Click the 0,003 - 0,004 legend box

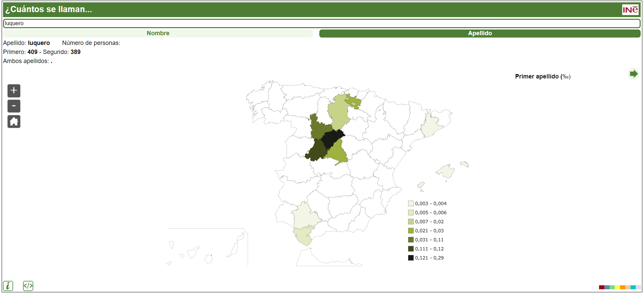[411, 203]
